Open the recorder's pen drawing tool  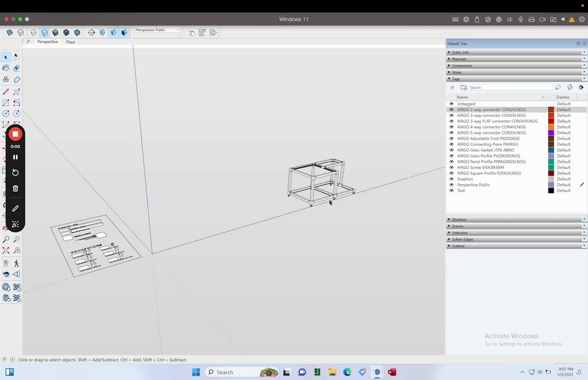pyautogui.click(x=15, y=209)
